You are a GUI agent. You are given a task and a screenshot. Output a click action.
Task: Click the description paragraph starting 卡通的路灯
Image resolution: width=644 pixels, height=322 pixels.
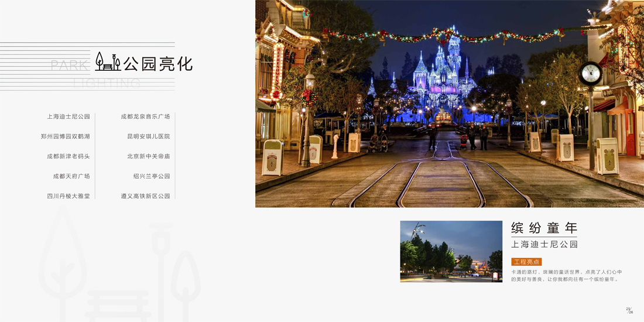pos(566,276)
